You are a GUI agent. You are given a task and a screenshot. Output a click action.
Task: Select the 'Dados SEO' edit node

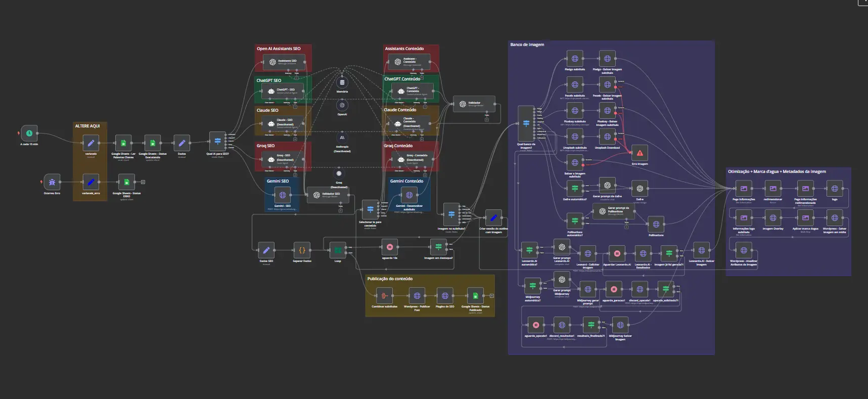[x=266, y=250]
